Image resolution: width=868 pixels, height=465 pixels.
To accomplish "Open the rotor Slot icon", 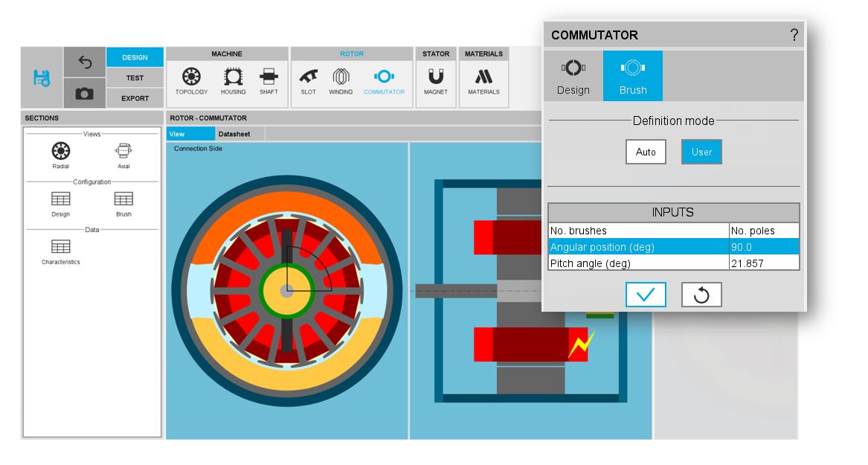I will tap(309, 80).
